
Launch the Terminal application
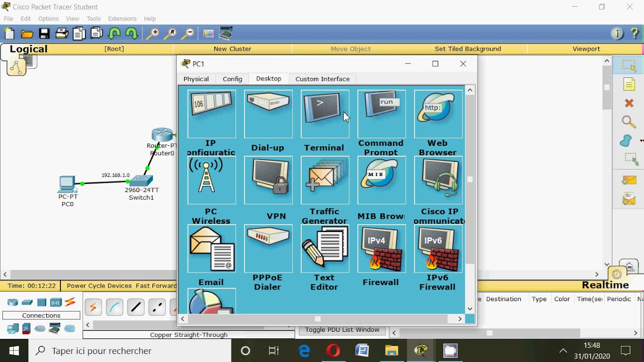click(x=325, y=114)
